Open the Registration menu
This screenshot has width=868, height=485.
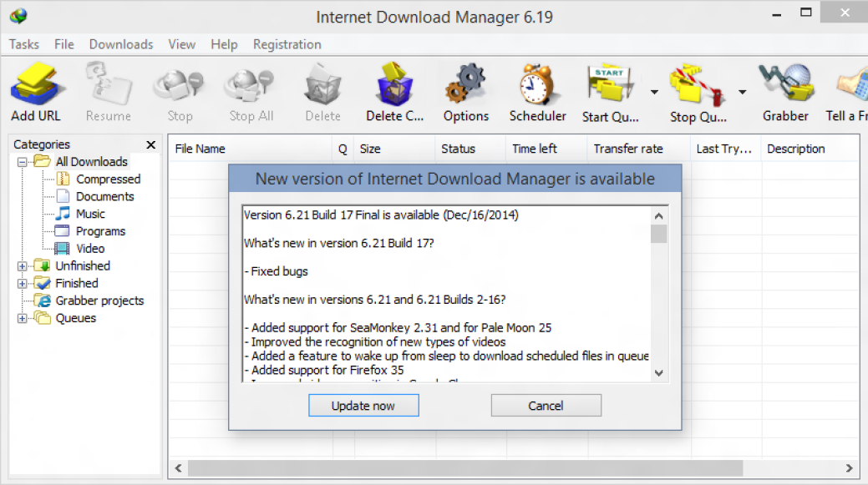tap(287, 44)
